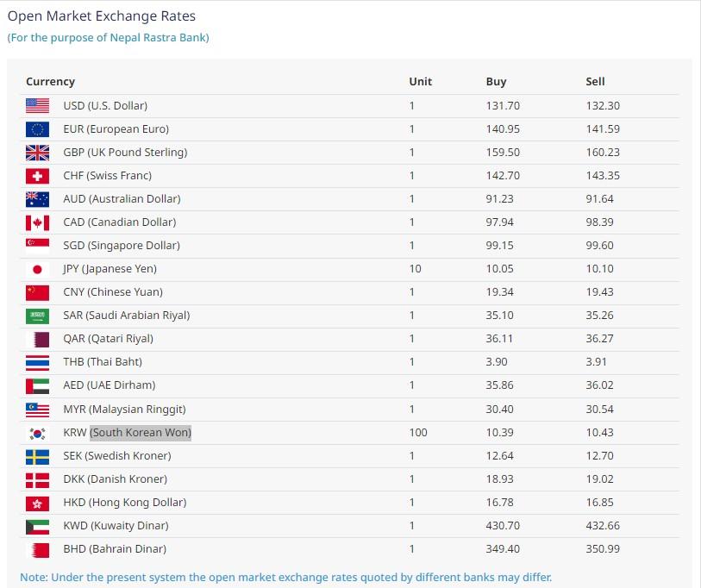This screenshot has width=701, height=588.
Task: Click the Hong Kong flag icon
Action: tap(38, 503)
